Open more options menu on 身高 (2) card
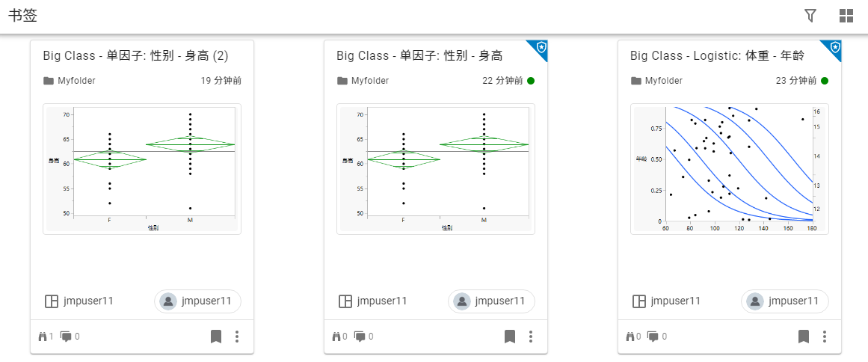Viewport: 868px width, 362px height. point(237,337)
